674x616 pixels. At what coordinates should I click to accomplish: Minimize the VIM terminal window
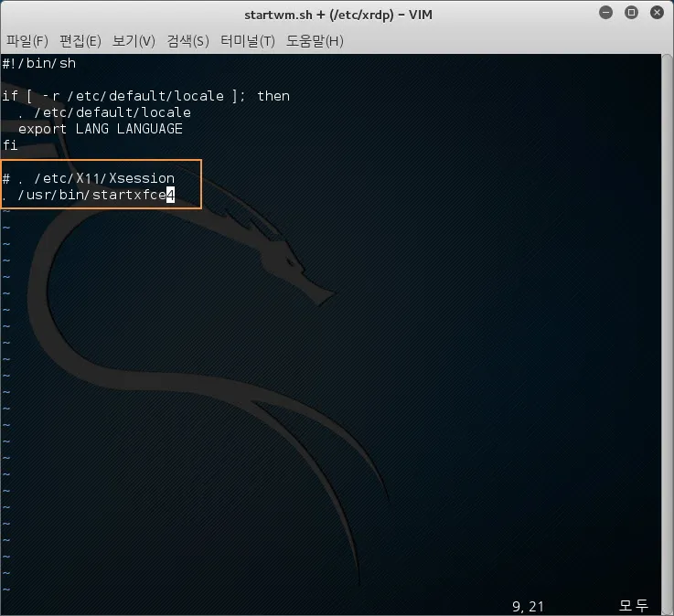605,13
